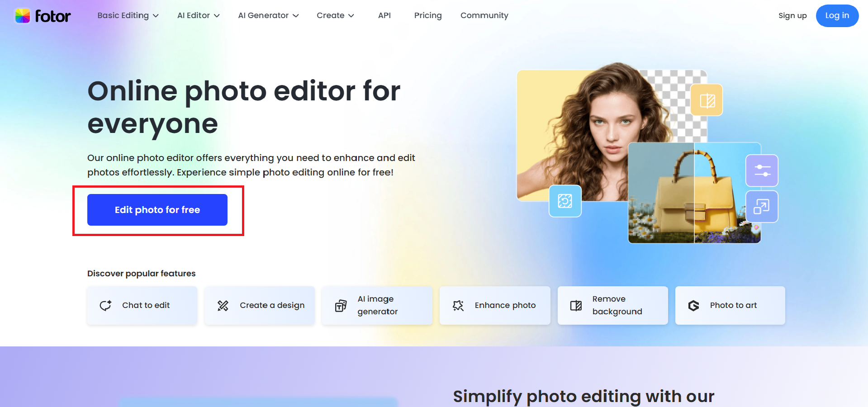Open the AI image generator card icon

coord(340,305)
